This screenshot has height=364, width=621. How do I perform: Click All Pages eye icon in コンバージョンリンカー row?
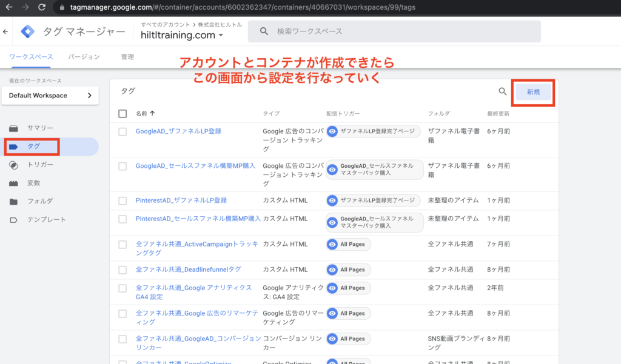pyautogui.click(x=332, y=339)
